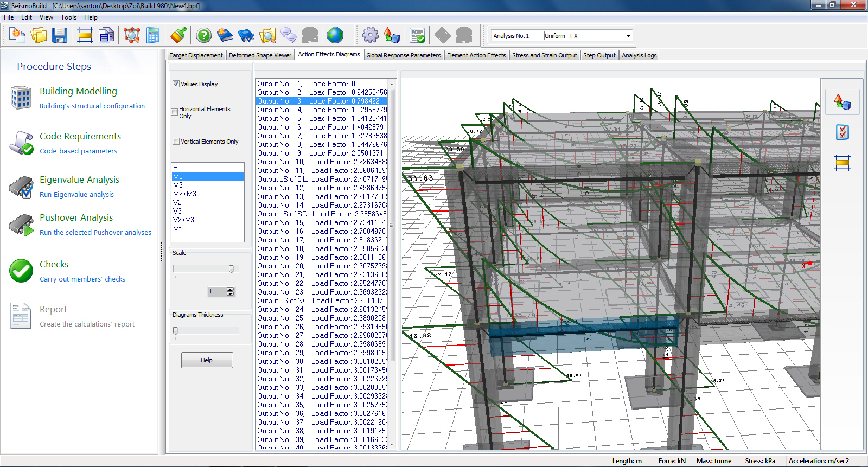This screenshot has height=467, width=868.
Task: Open a project with the folder icon
Action: 39,36
